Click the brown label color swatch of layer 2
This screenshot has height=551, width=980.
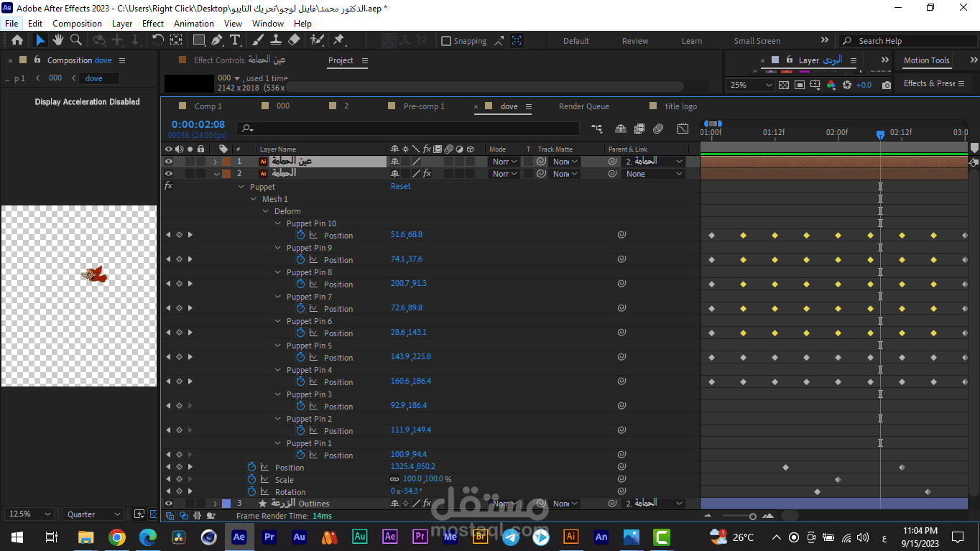(x=226, y=174)
